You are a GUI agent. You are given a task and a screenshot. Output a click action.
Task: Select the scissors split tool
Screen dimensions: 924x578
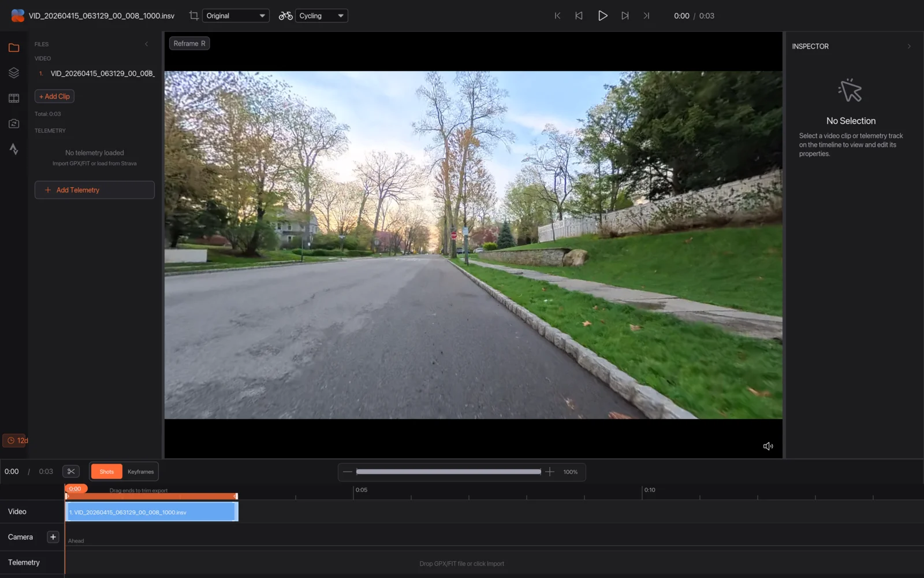click(71, 472)
